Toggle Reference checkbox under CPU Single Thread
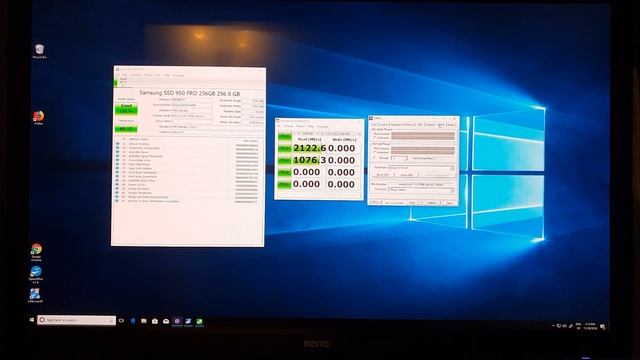 [374, 138]
